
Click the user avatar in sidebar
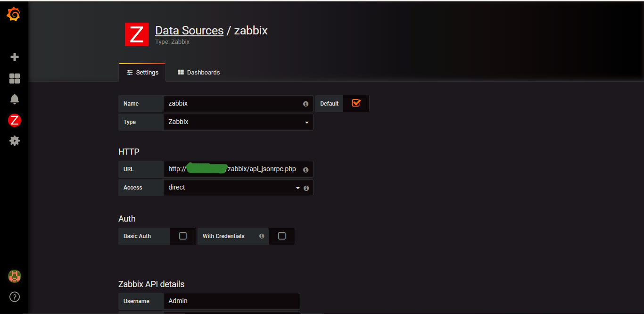pyautogui.click(x=15, y=276)
